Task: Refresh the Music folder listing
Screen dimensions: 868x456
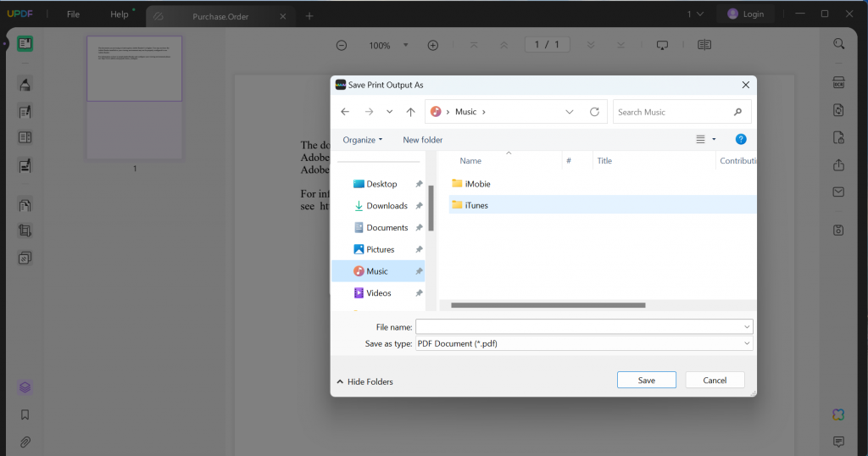Action: point(594,112)
